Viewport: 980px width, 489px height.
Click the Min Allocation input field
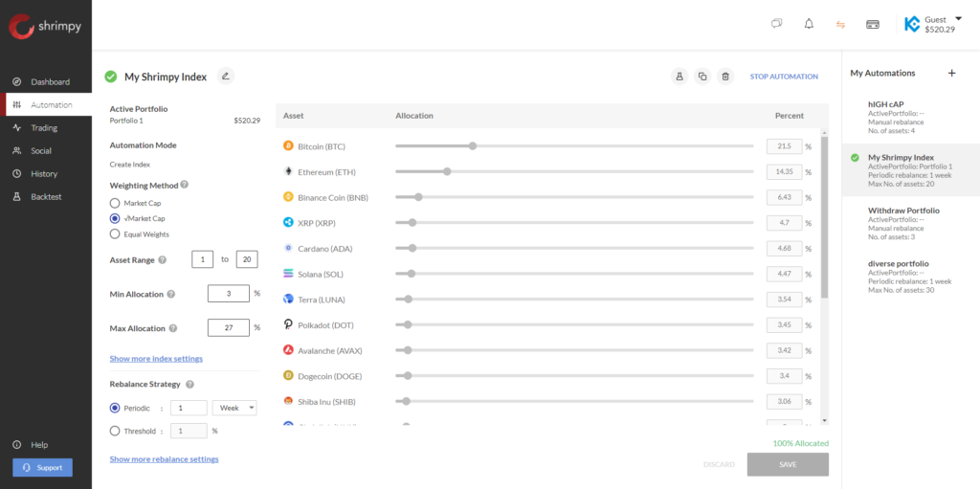(229, 293)
